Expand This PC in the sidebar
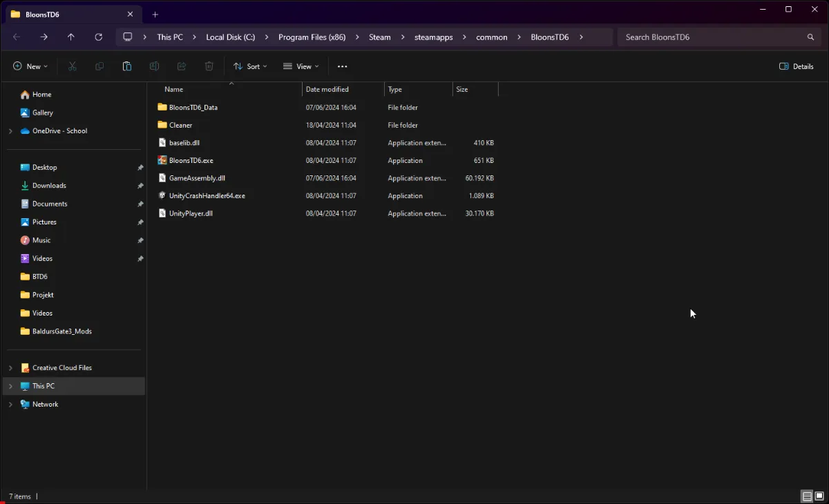Viewport: 829px width, 504px height. pos(10,385)
